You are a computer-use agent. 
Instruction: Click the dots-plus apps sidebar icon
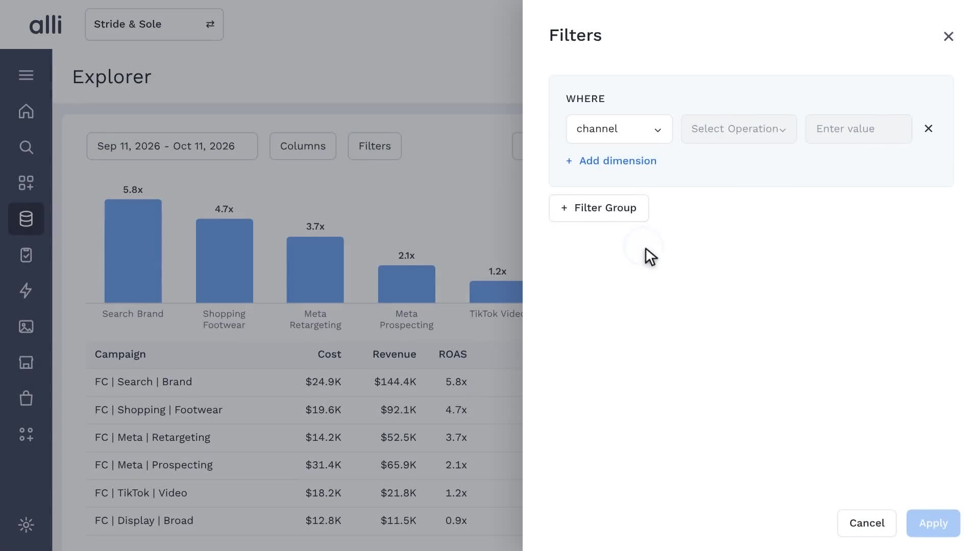[26, 434]
